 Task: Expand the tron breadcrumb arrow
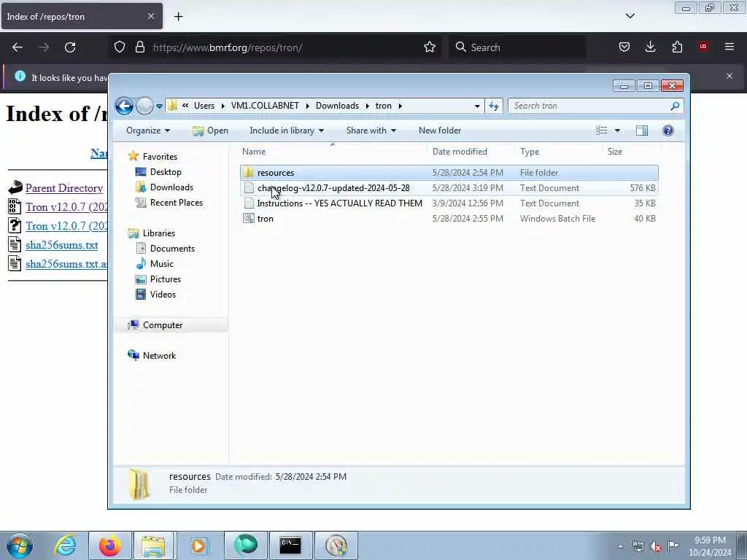click(x=400, y=106)
